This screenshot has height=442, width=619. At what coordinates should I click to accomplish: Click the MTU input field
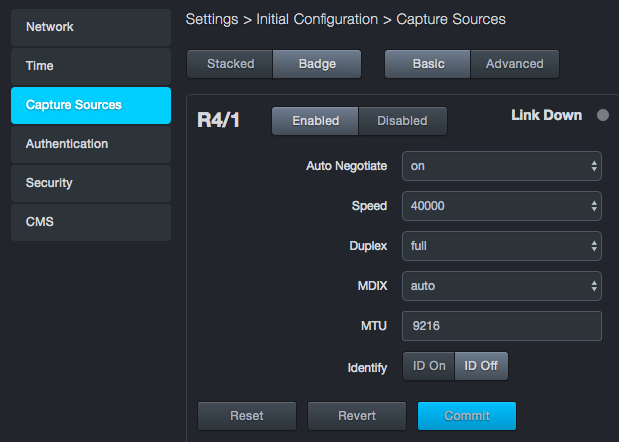click(501, 326)
